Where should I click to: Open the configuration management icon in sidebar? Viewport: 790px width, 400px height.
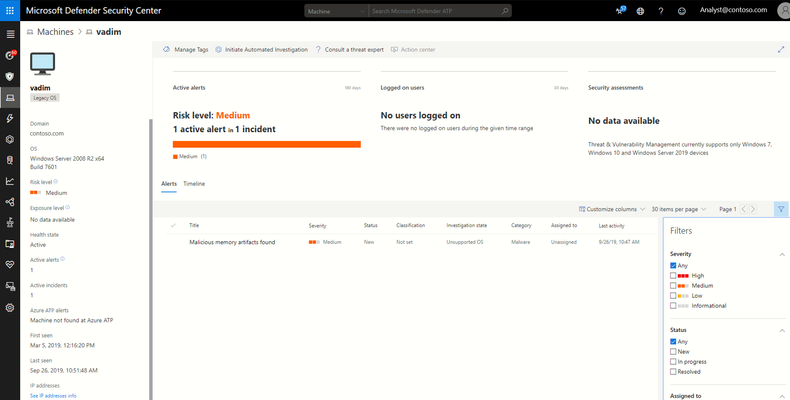point(10,286)
